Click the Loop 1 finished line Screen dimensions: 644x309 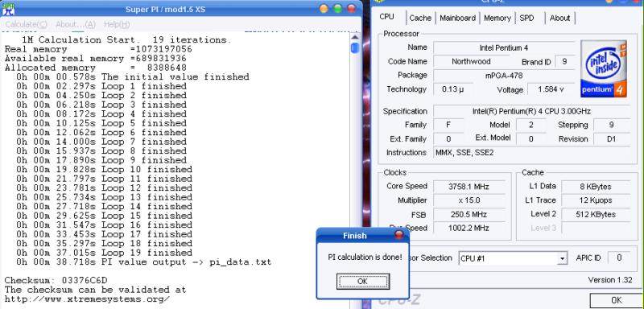pyautogui.click(x=101, y=86)
